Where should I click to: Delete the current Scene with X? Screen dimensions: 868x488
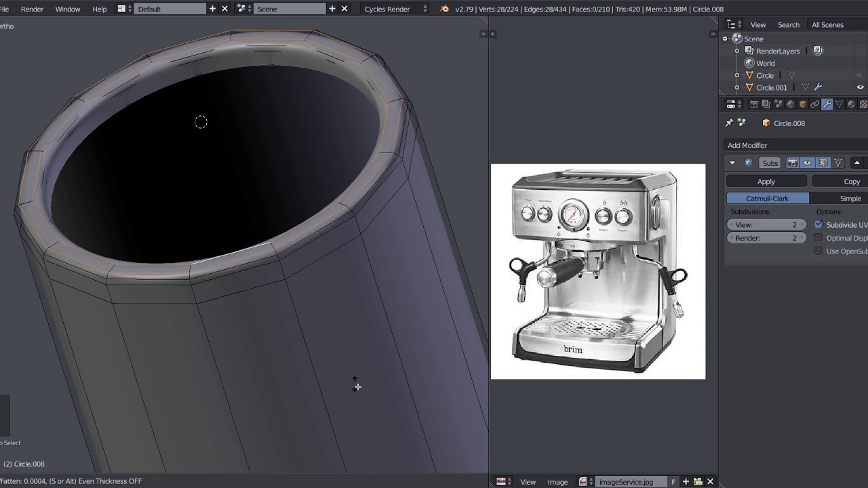[x=344, y=9]
